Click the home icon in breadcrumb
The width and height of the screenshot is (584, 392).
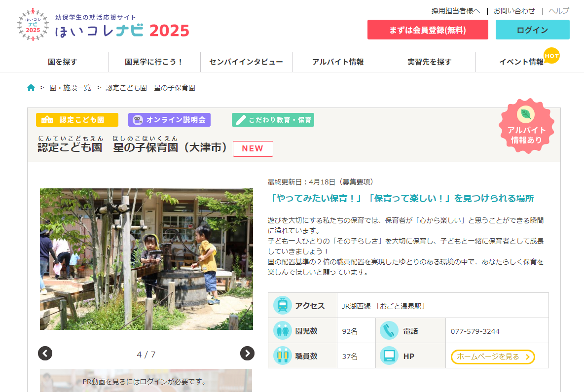point(31,88)
